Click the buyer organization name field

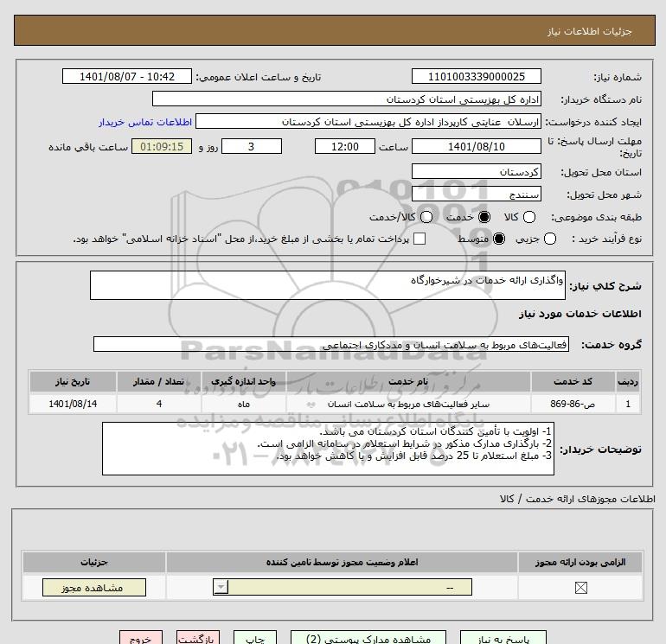click(347, 99)
